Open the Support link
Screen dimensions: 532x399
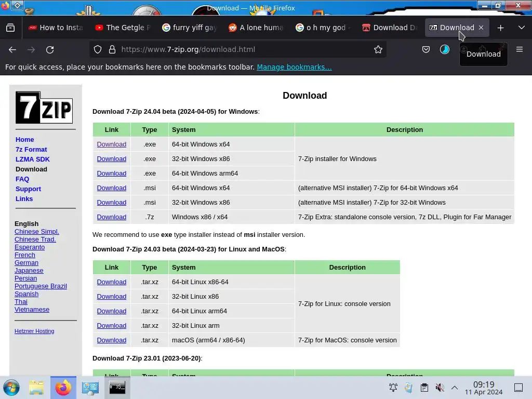click(28, 189)
